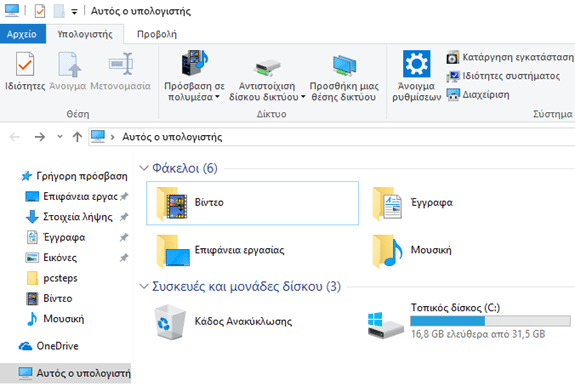Click the Μετονομασία ribbon icon

click(x=121, y=64)
